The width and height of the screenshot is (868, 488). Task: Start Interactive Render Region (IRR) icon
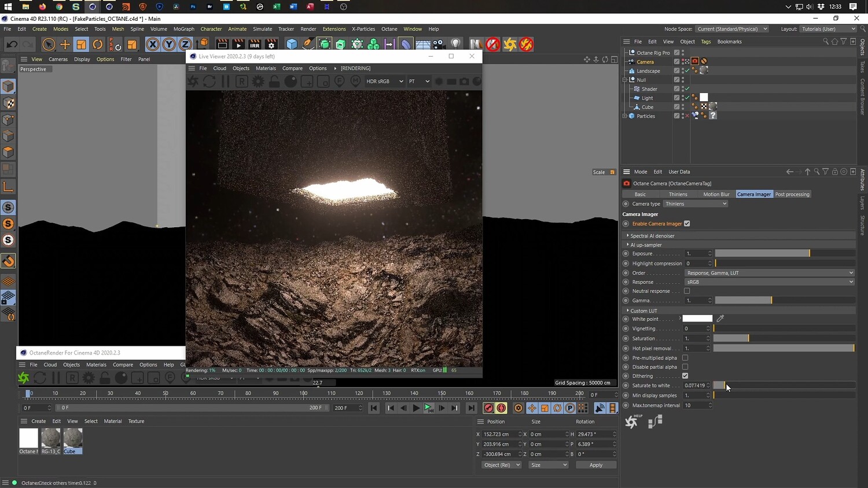(x=255, y=45)
